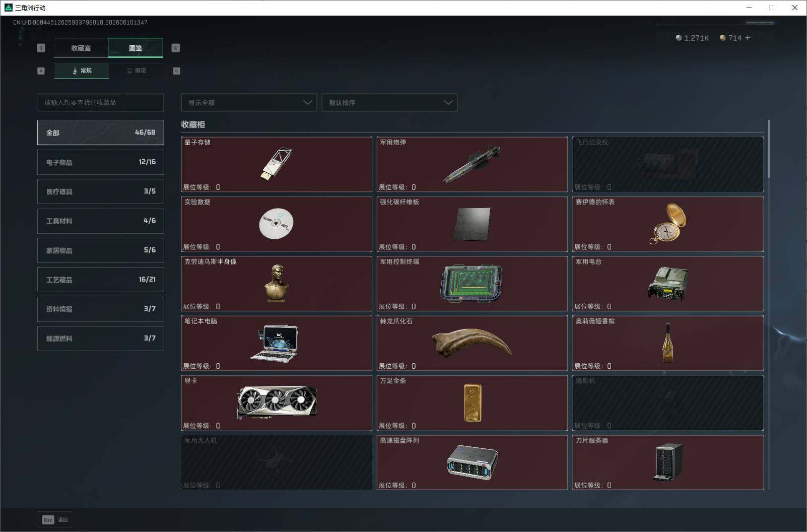
Task: Click the D key hint icon
Action: tap(176, 71)
